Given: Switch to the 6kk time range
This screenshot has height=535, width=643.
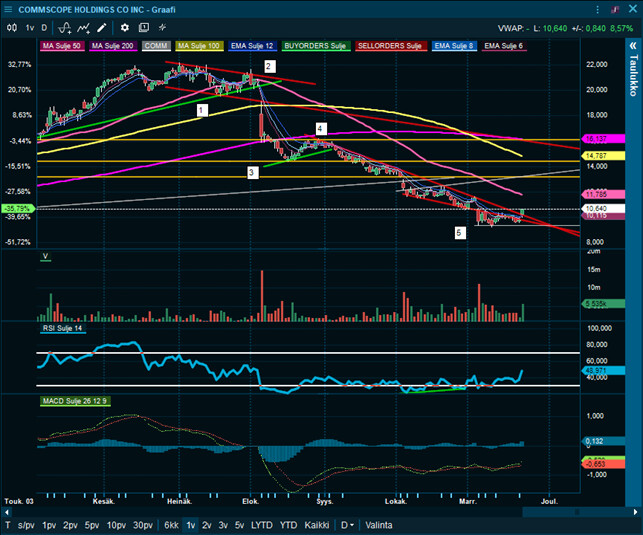Looking at the screenshot, I should tap(171, 524).
